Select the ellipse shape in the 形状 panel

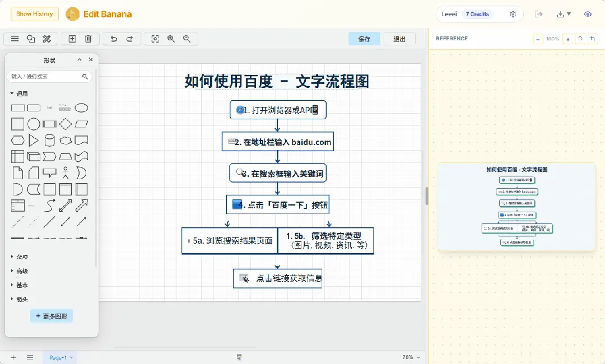point(81,108)
